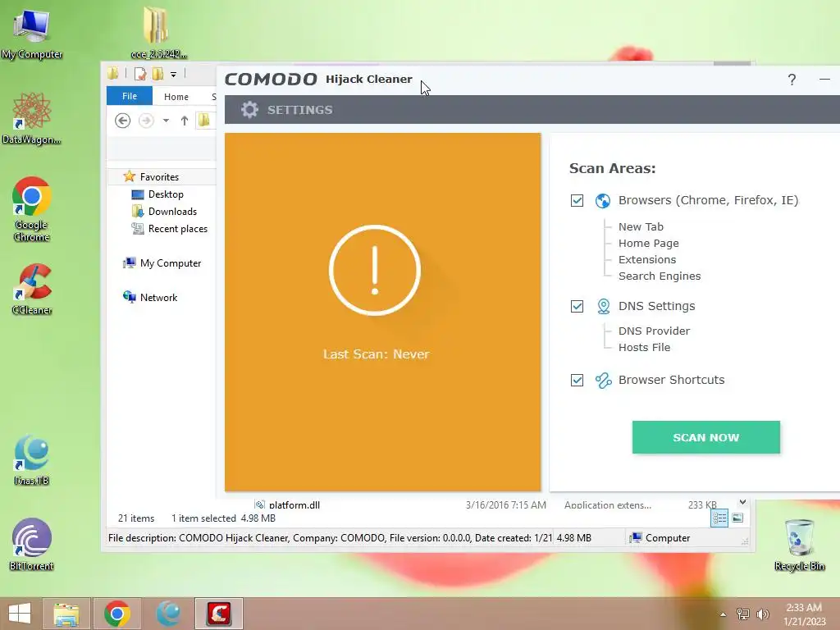Select the DataWagon desktop shortcut
This screenshot has height=630, width=840.
(x=32, y=118)
